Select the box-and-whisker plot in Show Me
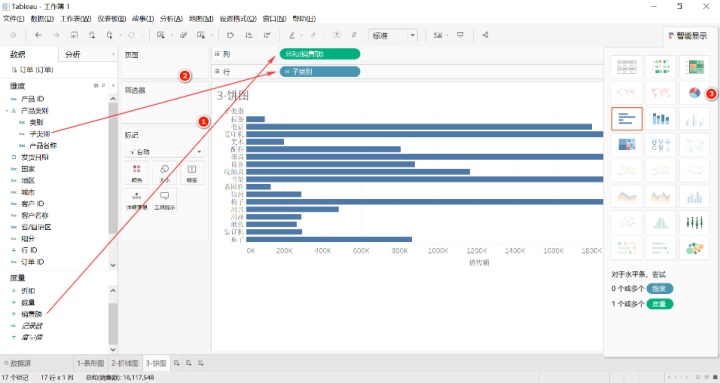Image resolution: width=720 pixels, height=383 pixels. point(694,223)
